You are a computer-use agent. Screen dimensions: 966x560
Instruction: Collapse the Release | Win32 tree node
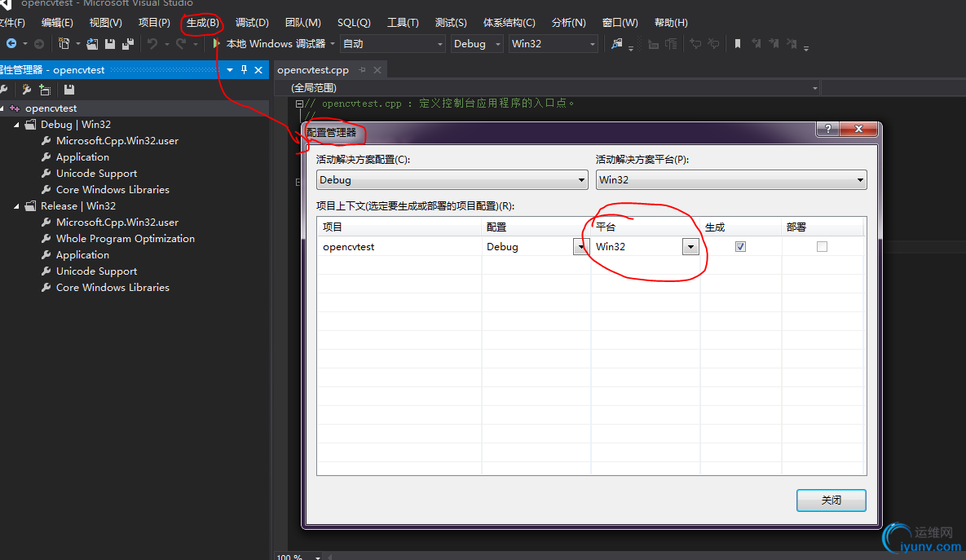[16, 206]
